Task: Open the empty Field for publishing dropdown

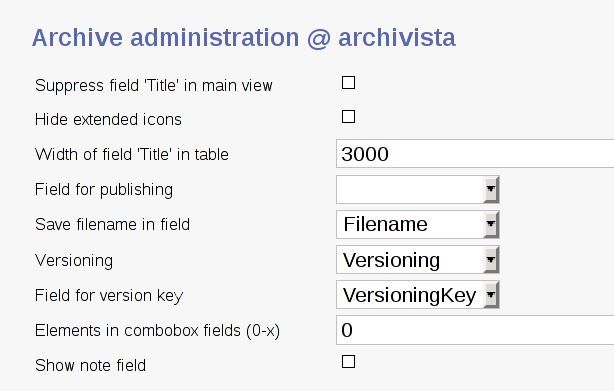Action: click(417, 189)
